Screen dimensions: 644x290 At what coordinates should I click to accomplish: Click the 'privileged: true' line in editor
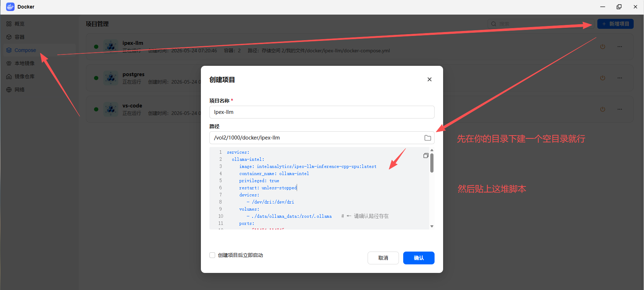coord(259,181)
